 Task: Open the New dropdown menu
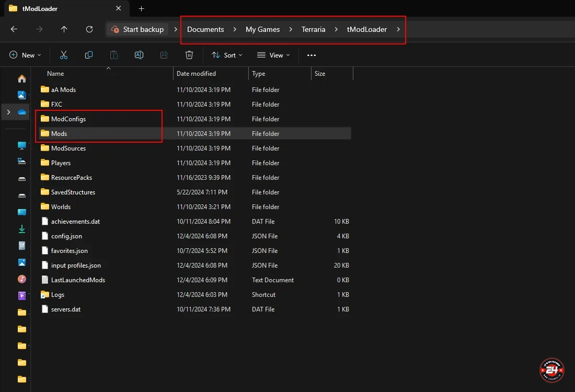coord(25,55)
